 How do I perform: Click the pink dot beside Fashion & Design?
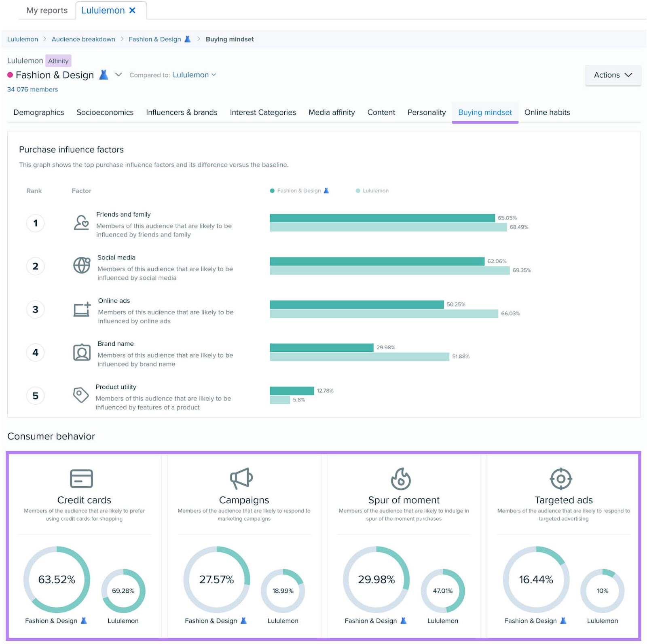pos(10,75)
